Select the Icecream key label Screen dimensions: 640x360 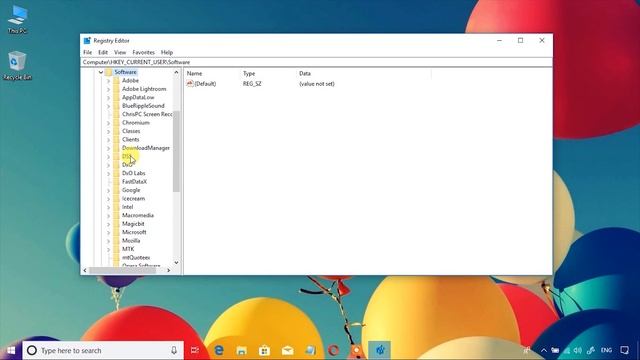point(133,199)
